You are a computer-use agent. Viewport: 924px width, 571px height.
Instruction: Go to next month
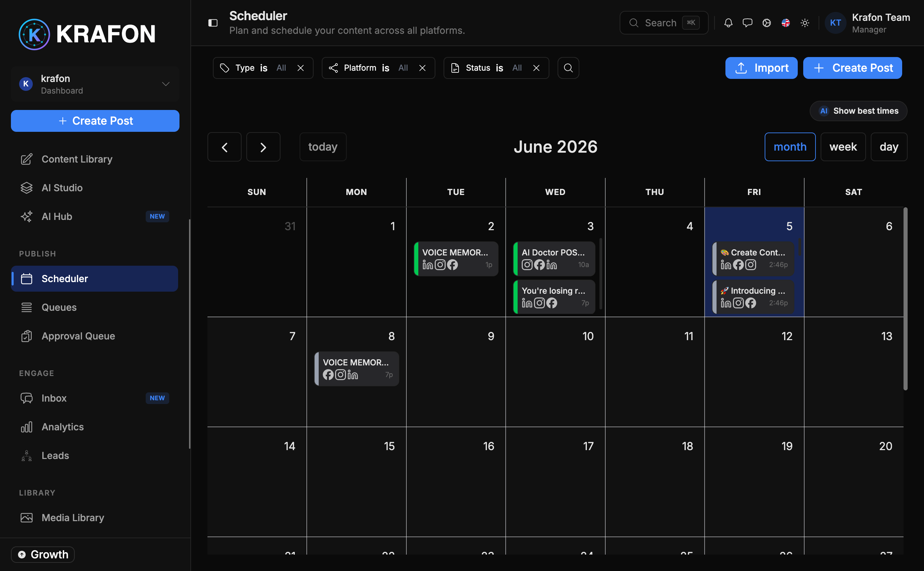263,147
